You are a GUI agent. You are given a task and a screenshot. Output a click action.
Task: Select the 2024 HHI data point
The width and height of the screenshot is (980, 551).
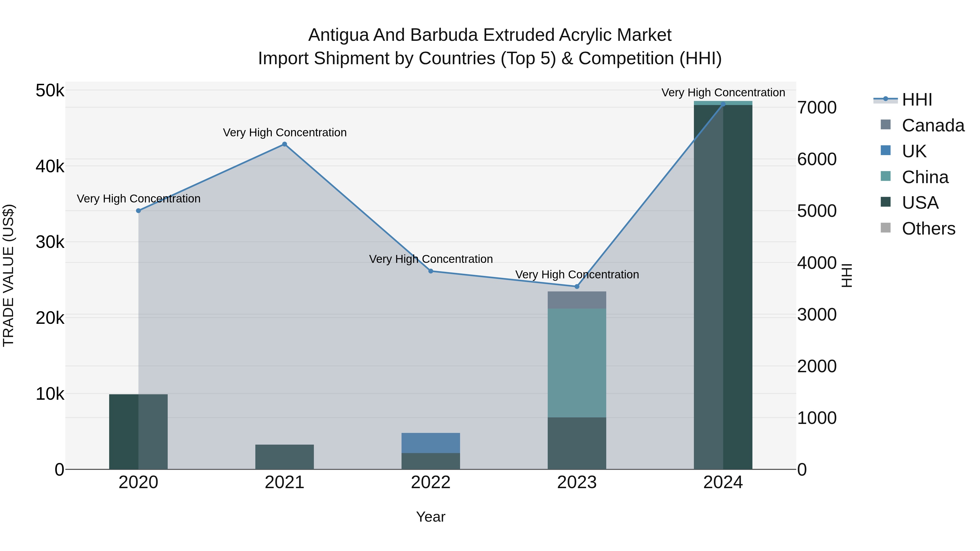[x=723, y=104]
